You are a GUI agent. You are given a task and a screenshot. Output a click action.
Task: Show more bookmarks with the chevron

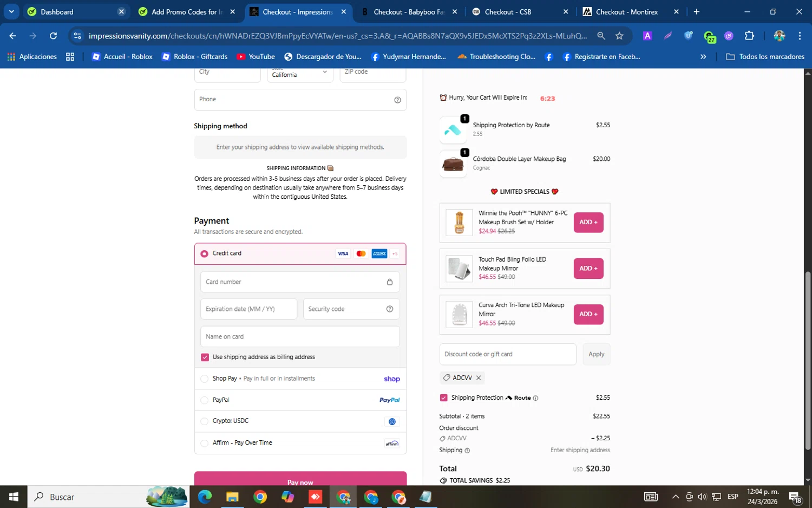pos(703,57)
